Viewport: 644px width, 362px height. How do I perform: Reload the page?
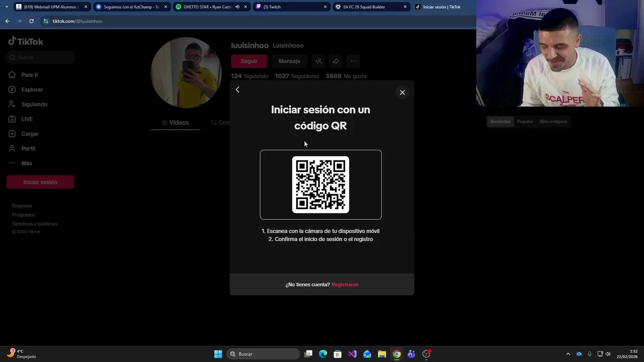(31, 21)
